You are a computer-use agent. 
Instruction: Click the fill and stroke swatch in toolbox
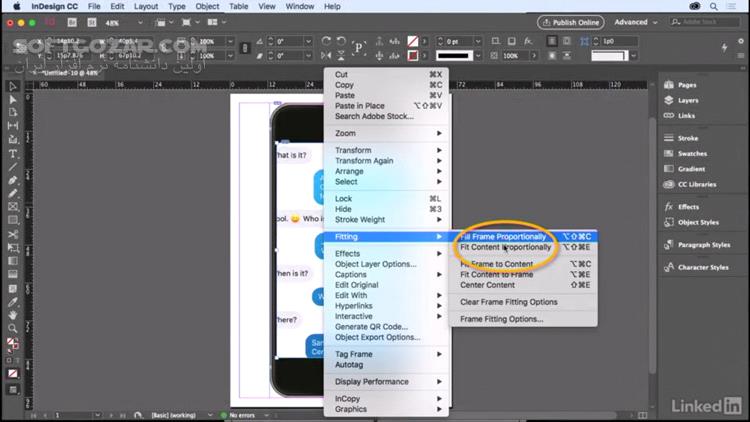pyautogui.click(x=12, y=344)
